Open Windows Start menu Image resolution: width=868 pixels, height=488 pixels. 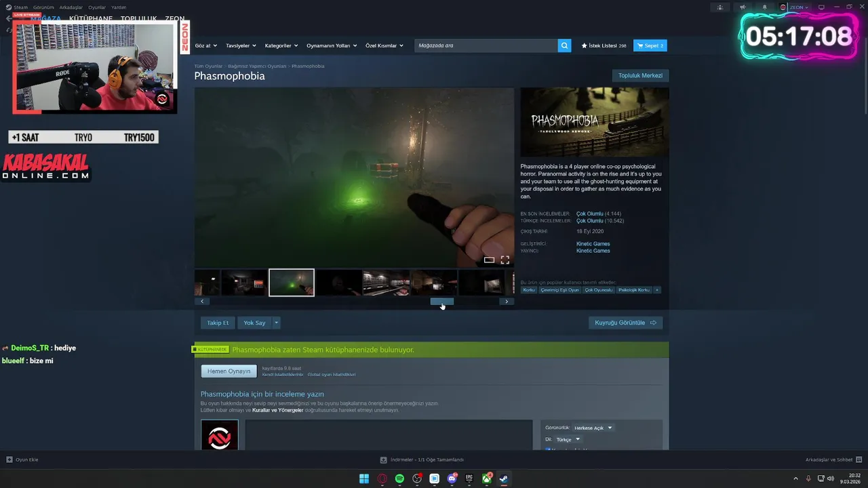tap(364, 479)
